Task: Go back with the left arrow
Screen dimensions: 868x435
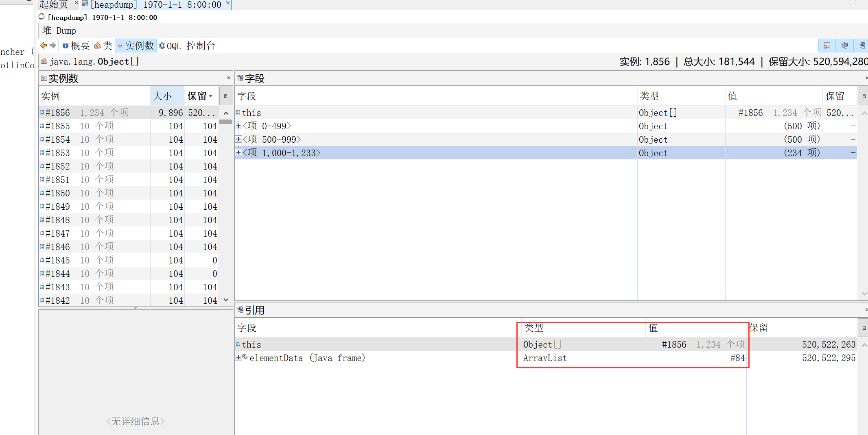Action: pos(44,46)
